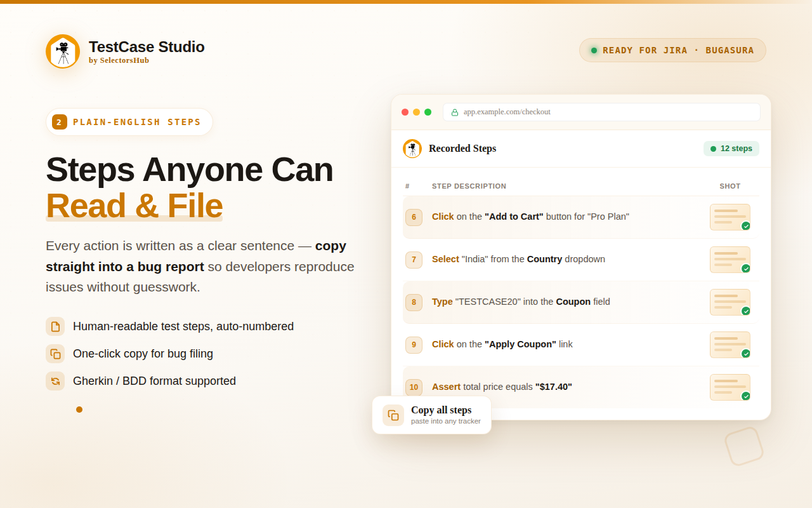Click the TestCase Studio camera logo
Image resolution: width=812 pixels, height=508 pixels.
coord(63,51)
